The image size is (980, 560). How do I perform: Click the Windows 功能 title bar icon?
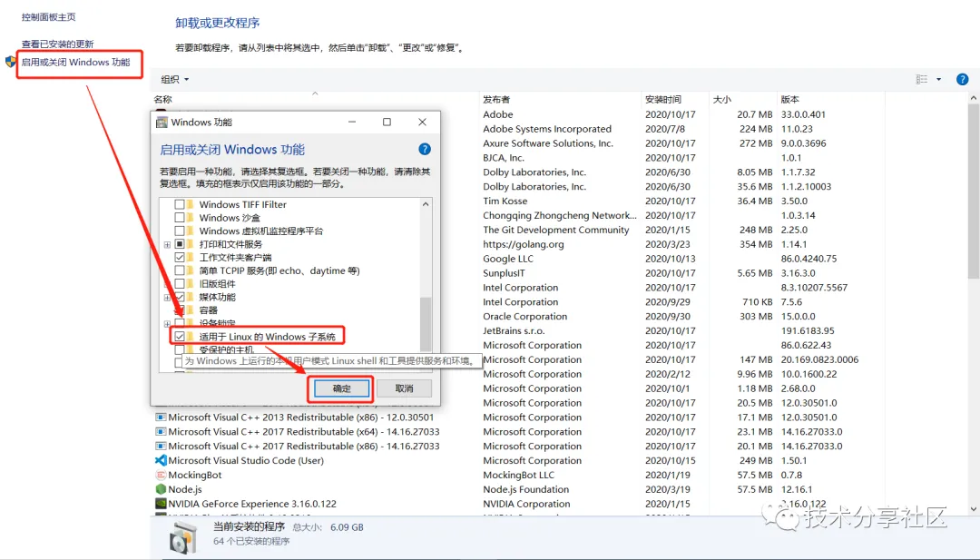162,122
